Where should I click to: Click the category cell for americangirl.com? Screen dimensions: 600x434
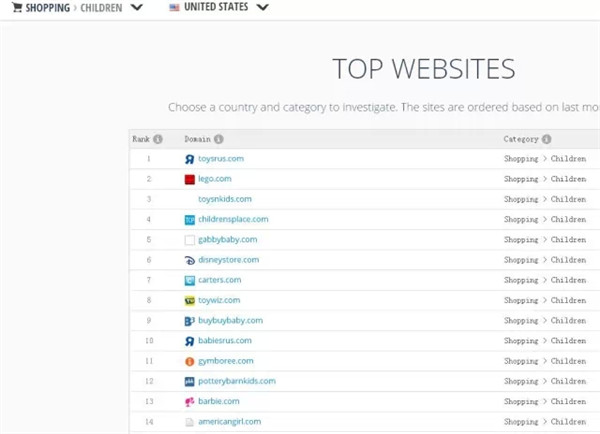[x=545, y=422]
